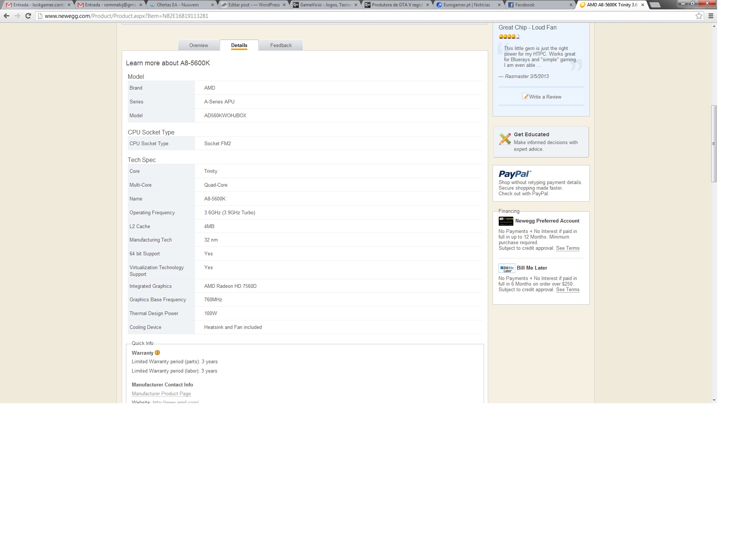738x560 pixels.
Task: Click See Terms under Newegg Preferred Account
Action: pyautogui.click(x=567, y=248)
